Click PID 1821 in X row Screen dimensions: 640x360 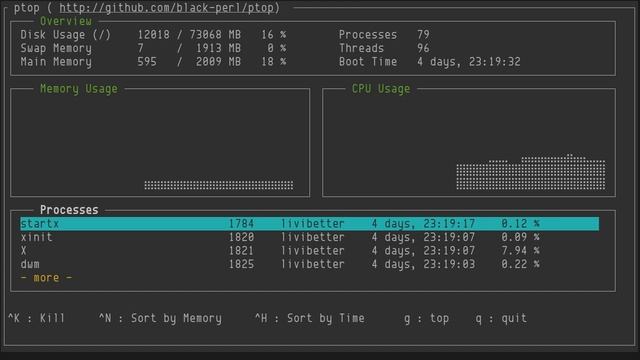[x=241, y=251]
